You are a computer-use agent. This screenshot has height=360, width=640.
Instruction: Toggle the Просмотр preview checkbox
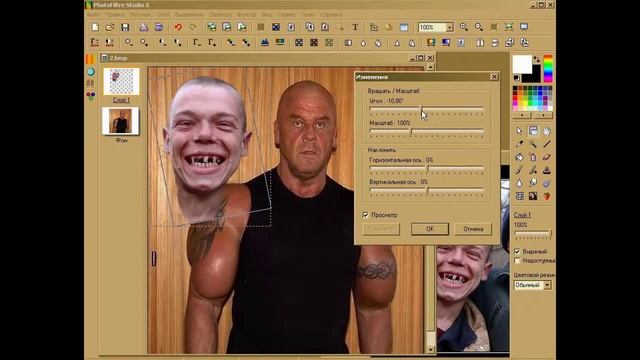point(365,215)
